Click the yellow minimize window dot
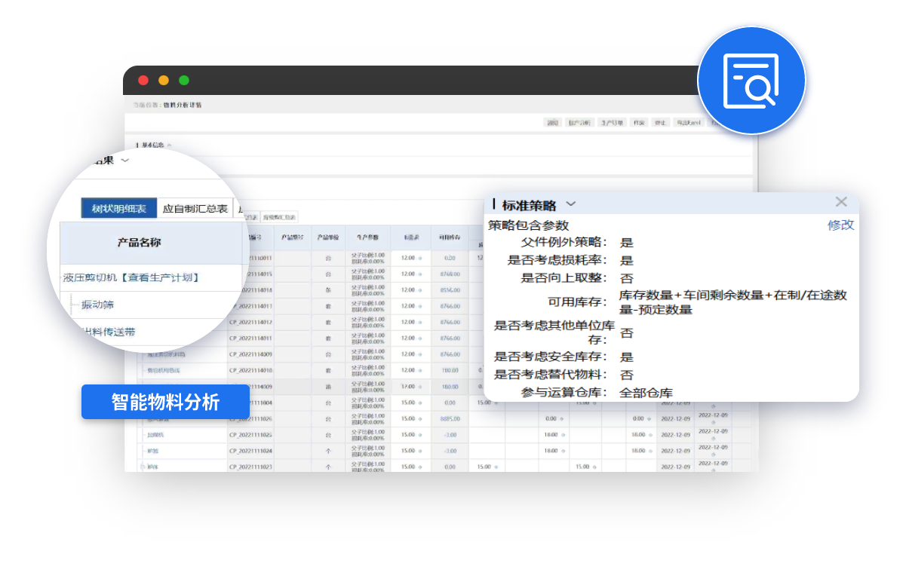Image resolution: width=906 pixels, height=588 pixels. (164, 81)
